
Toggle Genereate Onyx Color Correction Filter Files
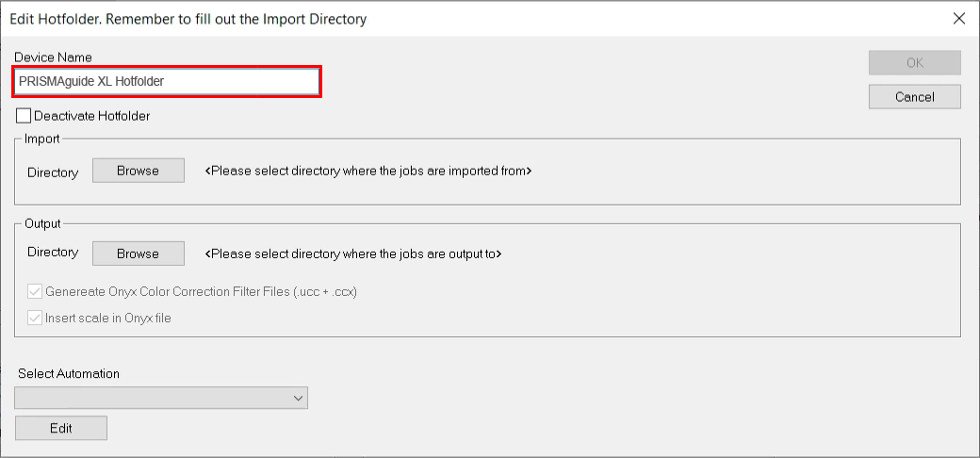36,292
